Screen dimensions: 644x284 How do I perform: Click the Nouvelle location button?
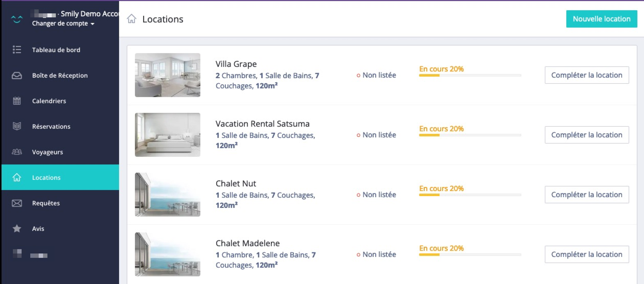pos(602,19)
